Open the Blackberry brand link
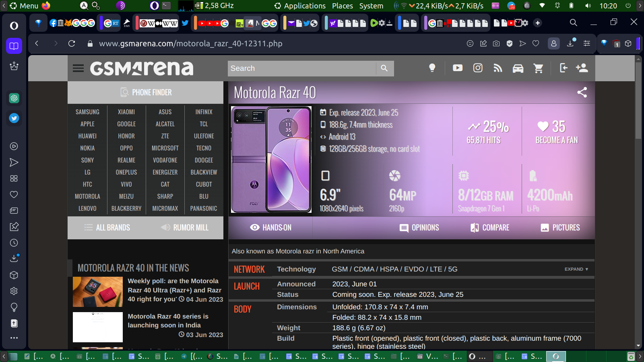This screenshot has height=362, width=644. (x=126, y=208)
